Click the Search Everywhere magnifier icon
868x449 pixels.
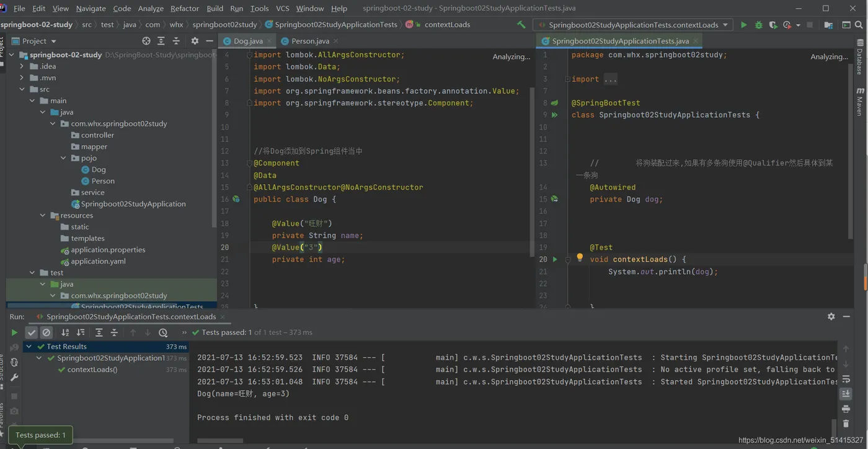859,25
